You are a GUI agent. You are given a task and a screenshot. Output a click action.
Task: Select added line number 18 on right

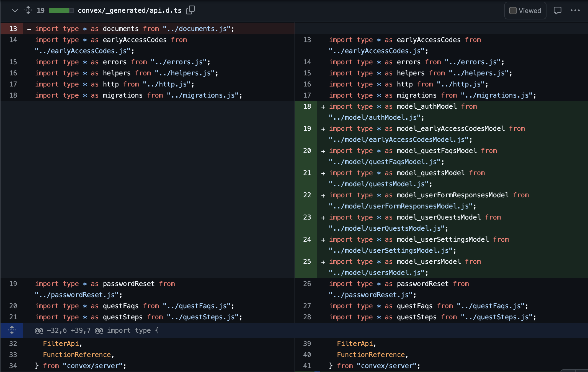click(307, 106)
